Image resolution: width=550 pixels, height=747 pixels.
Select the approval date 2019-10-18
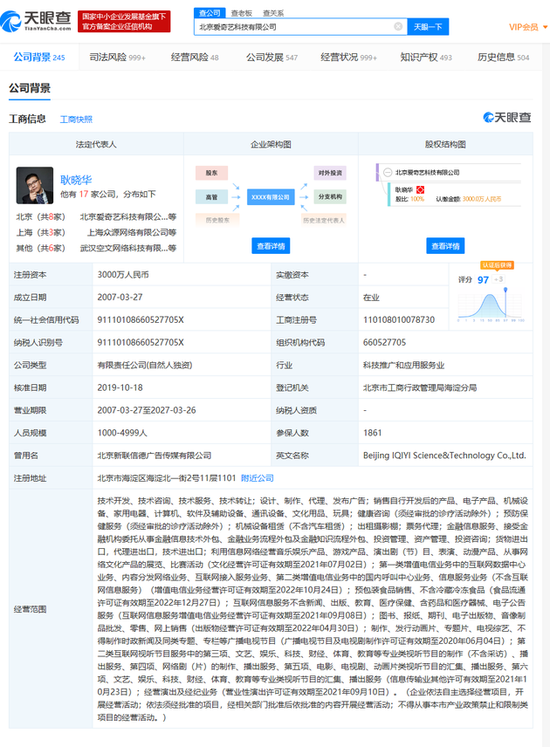pos(120,387)
